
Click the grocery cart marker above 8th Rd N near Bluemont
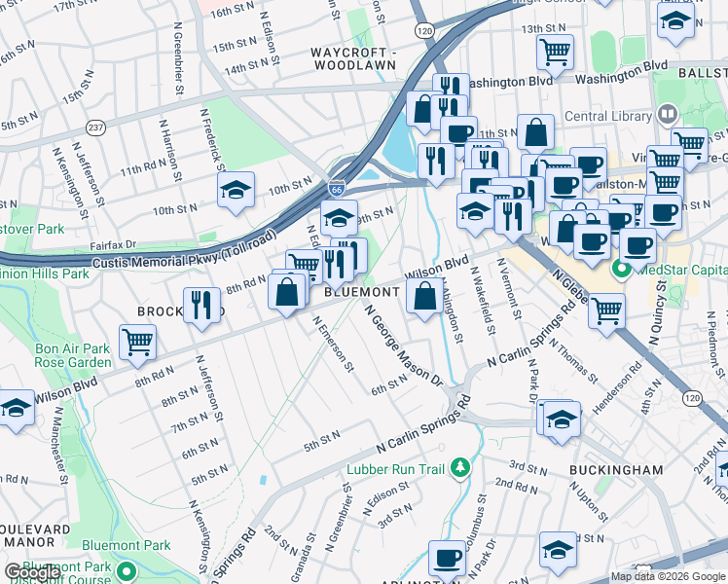(304, 265)
